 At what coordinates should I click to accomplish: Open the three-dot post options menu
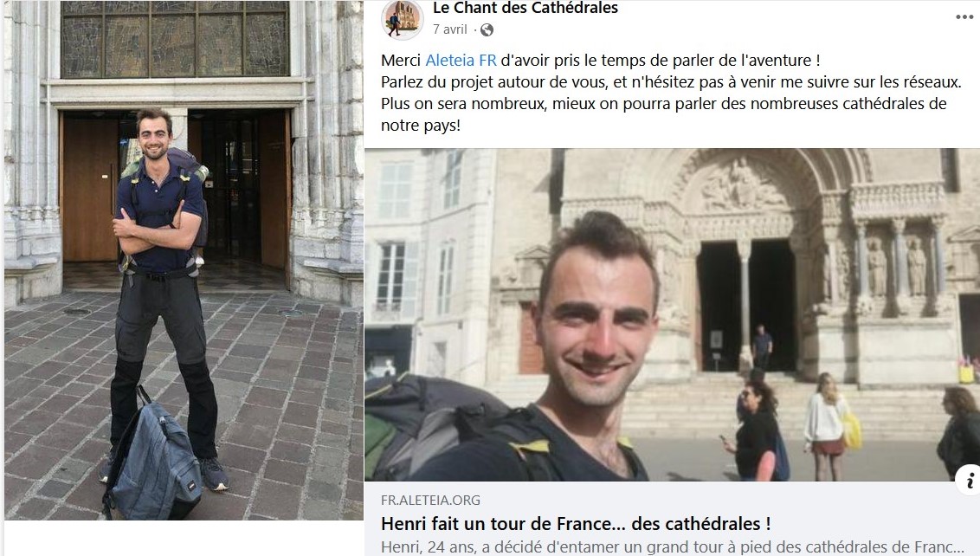[964, 16]
